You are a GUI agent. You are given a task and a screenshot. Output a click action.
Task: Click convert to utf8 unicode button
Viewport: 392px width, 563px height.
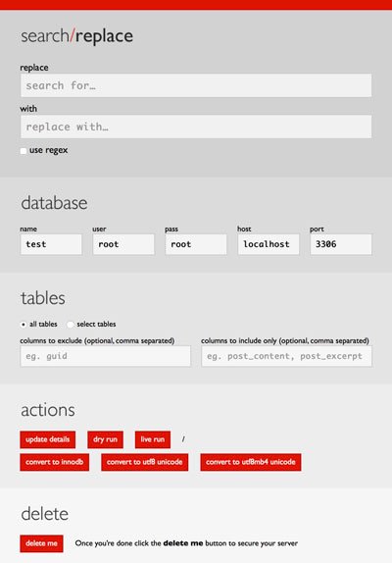pos(144,462)
